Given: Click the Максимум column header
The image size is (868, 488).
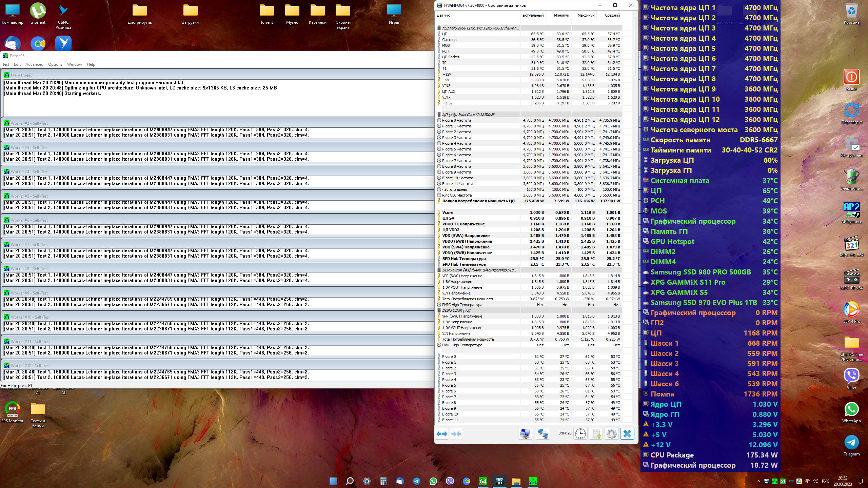Looking at the screenshot, I should (586, 15).
